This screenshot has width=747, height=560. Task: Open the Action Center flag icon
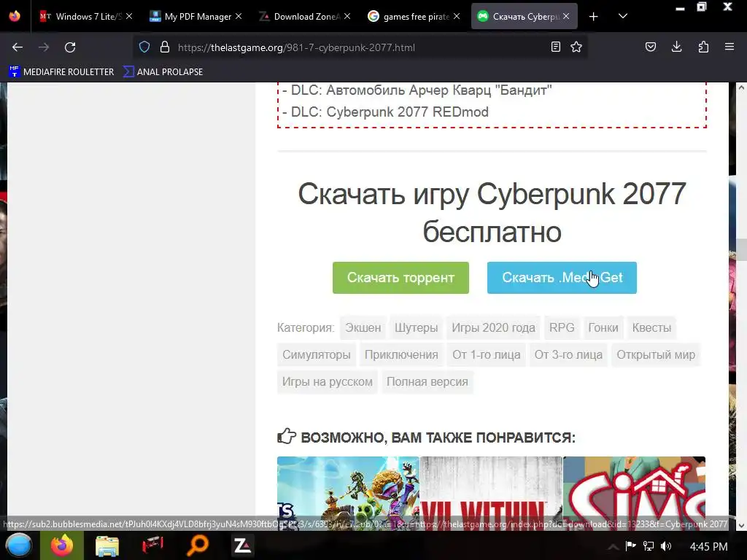coord(631,546)
